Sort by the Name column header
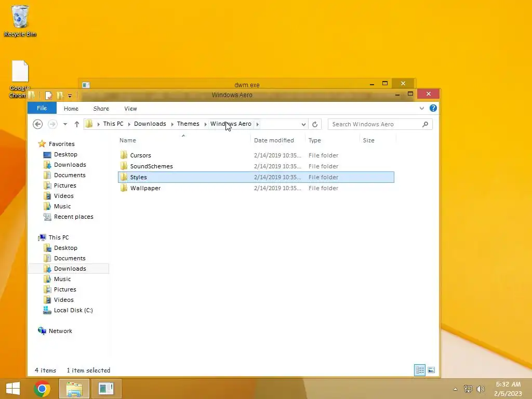This screenshot has width=532, height=399. [x=128, y=140]
